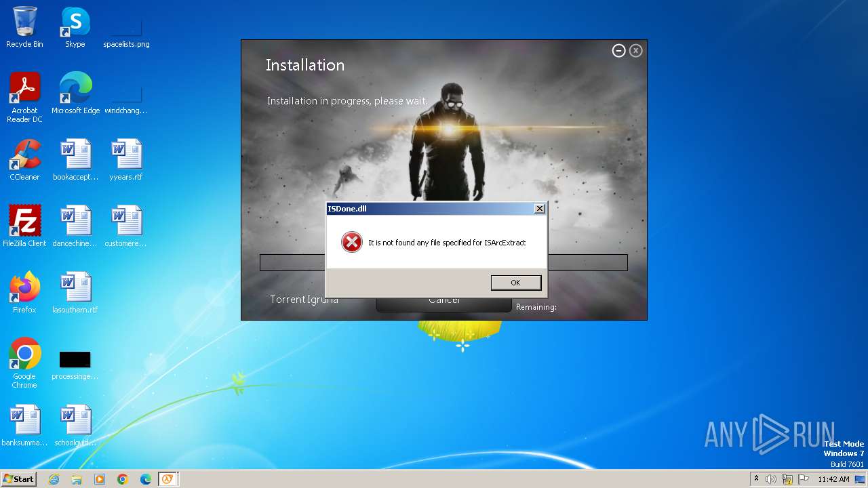Image resolution: width=868 pixels, height=488 pixels.
Task: Click the Torrent Igruha link text
Action: pyautogui.click(x=304, y=300)
